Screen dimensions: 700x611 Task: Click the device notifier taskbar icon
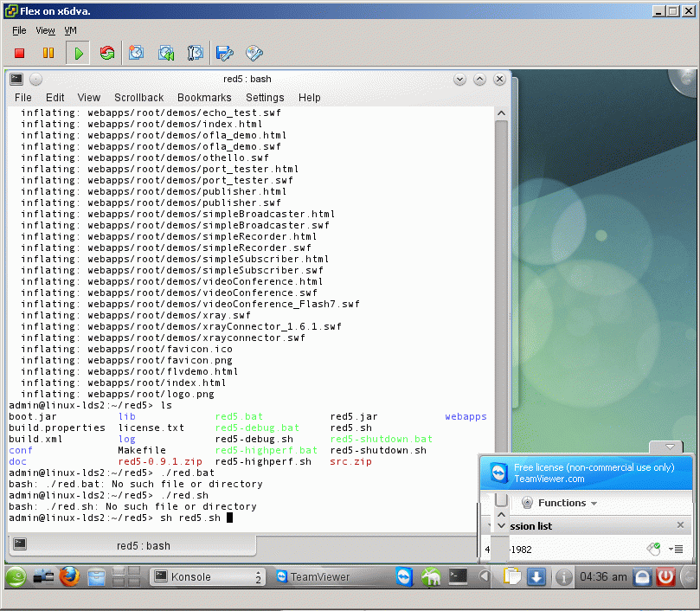[x=43, y=577]
